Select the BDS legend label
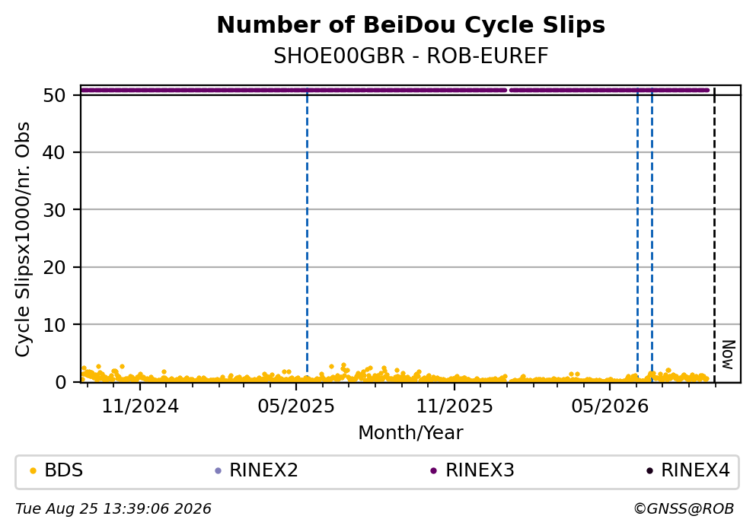Viewport: 756px width, 532px height. pos(64,470)
